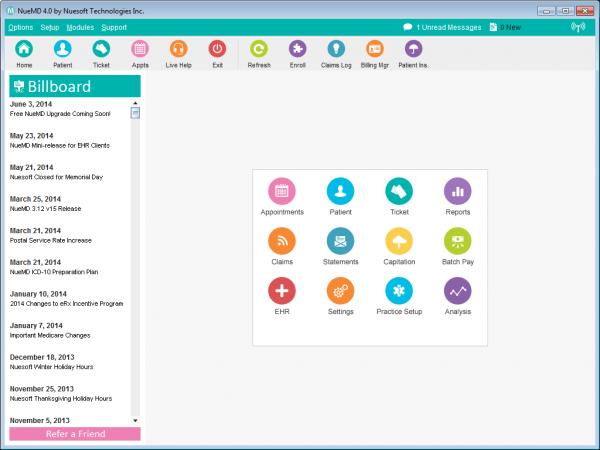Open the Settings module tile
The image size is (600, 450).
pyautogui.click(x=341, y=291)
